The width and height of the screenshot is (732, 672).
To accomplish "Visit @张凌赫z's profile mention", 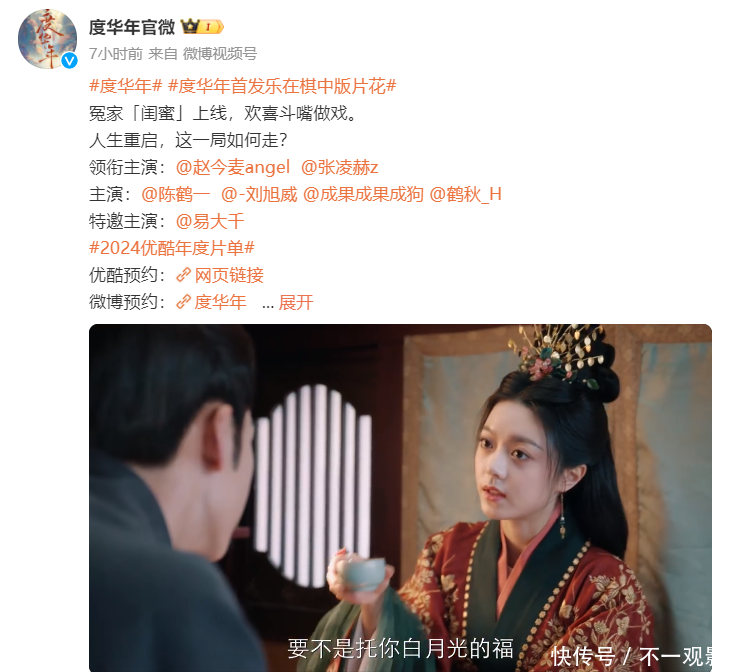I will tap(339, 167).
